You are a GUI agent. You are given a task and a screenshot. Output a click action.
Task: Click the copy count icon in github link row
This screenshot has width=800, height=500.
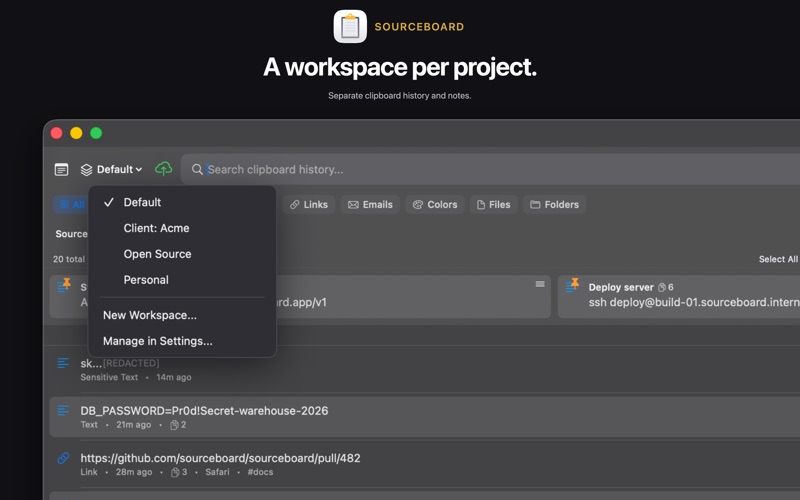(175, 472)
